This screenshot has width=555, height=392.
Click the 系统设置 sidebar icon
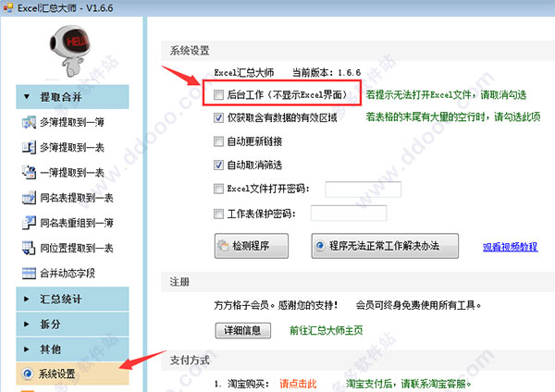click(x=28, y=374)
